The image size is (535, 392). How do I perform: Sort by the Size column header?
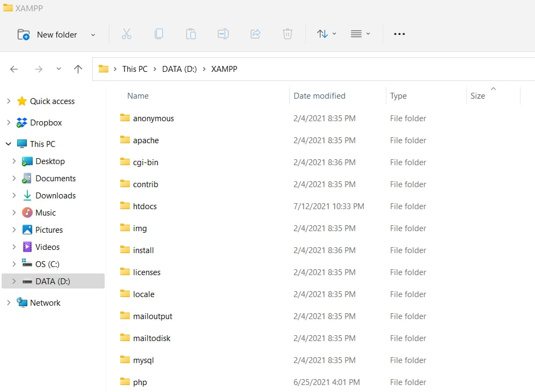(x=478, y=96)
